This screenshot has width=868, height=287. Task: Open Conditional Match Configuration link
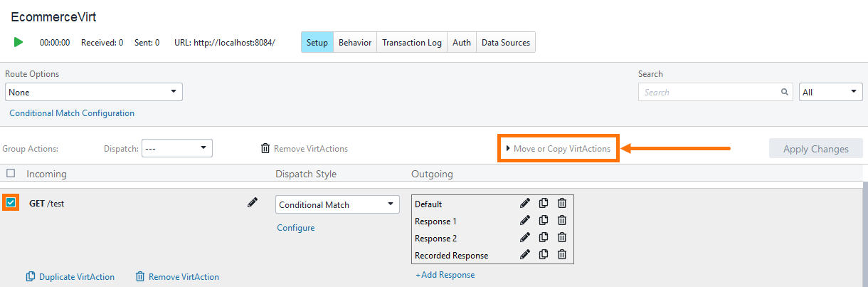[72, 113]
